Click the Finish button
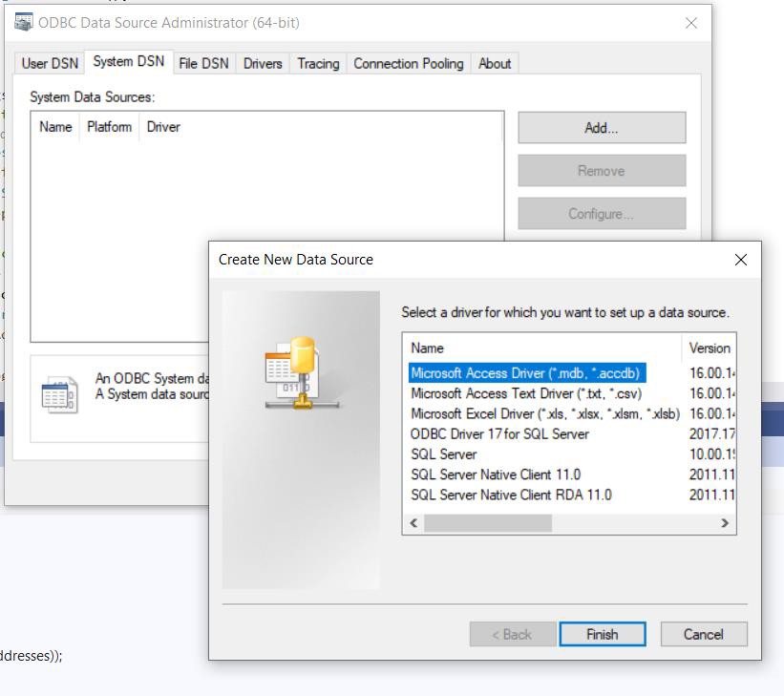This screenshot has width=784, height=696. click(602, 634)
